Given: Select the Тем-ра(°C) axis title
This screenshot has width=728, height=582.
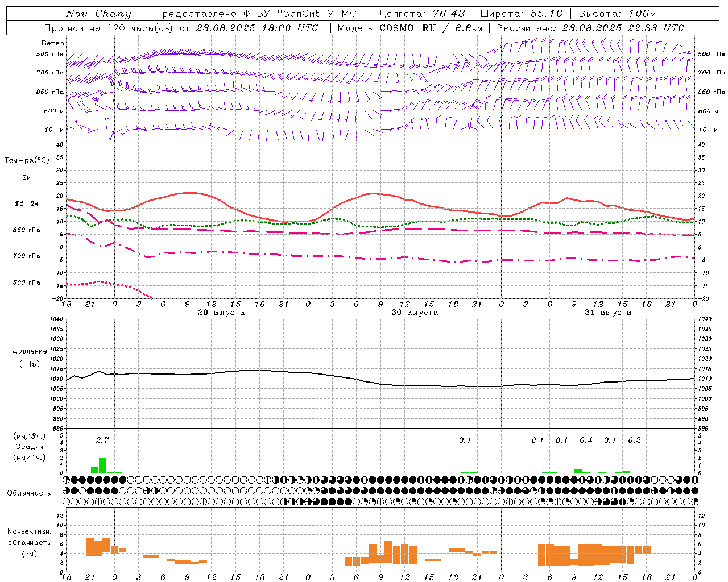Looking at the screenshot, I should click(x=27, y=161).
